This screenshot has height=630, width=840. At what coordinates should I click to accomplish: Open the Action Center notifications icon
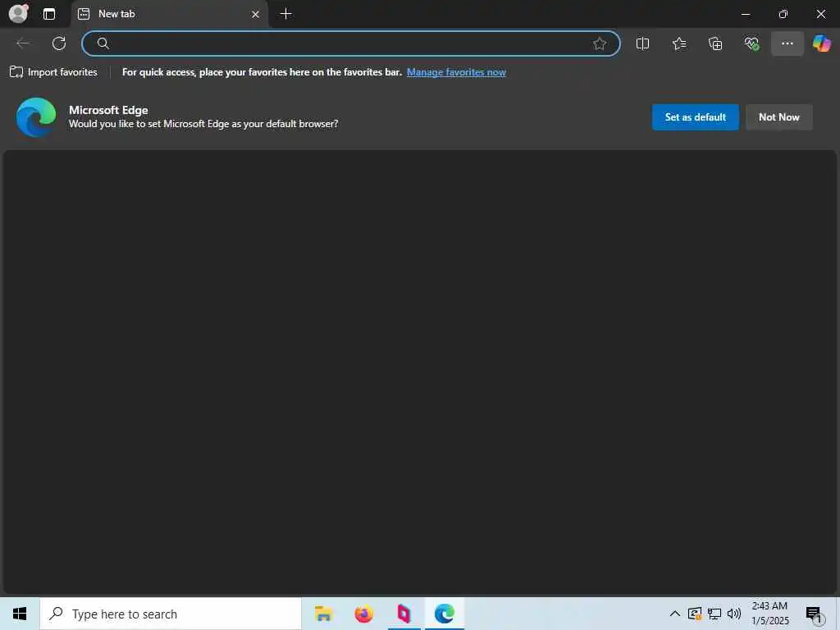(815, 614)
